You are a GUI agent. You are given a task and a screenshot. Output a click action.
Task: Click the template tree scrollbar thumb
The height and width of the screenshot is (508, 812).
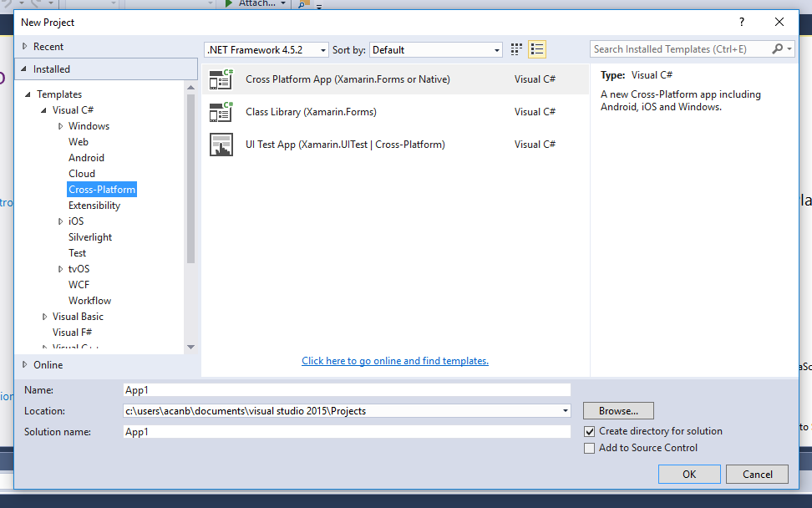[191, 179]
